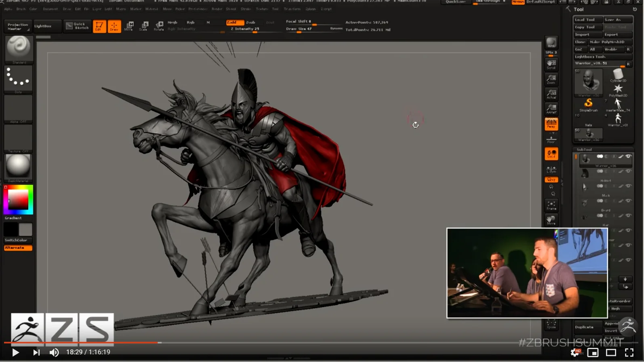The image size is (644, 362).
Task: Set view to Actual size
Action: click(x=551, y=94)
